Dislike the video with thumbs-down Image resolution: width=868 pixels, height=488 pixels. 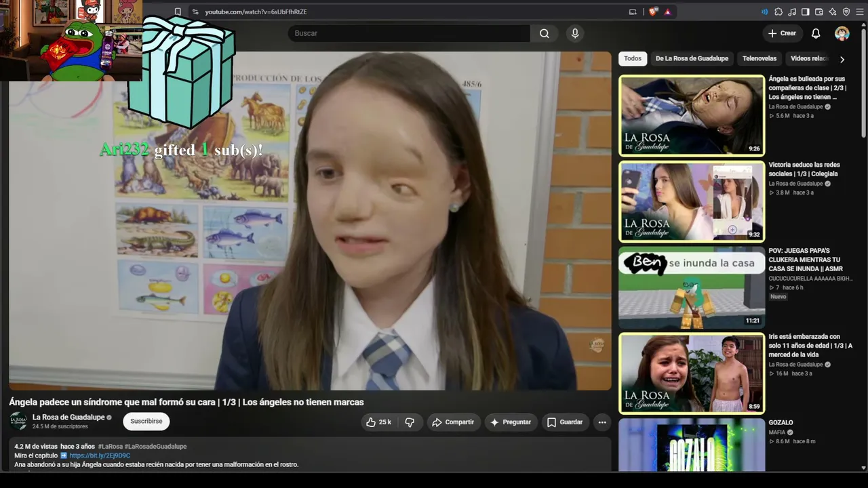coord(410,422)
